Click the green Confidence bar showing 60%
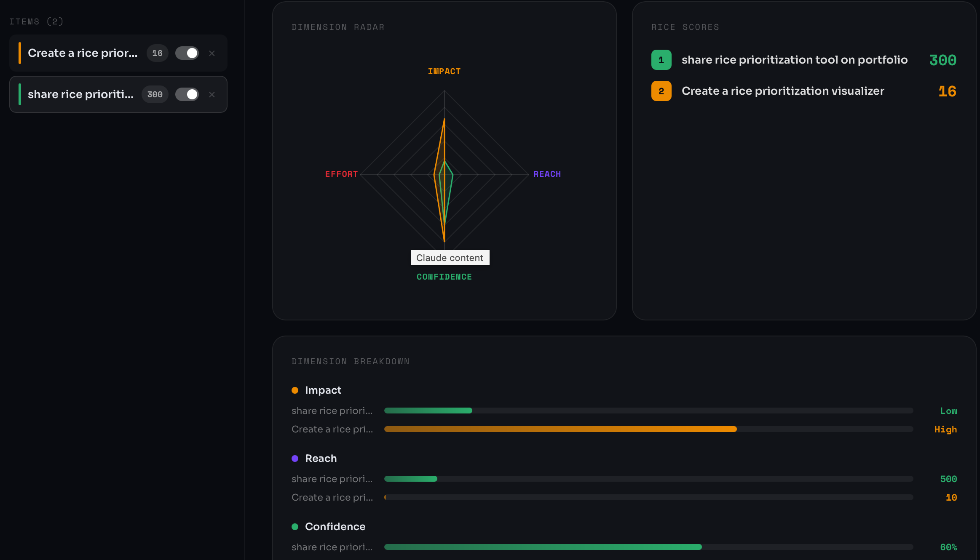This screenshot has width=980, height=560. tap(543, 547)
